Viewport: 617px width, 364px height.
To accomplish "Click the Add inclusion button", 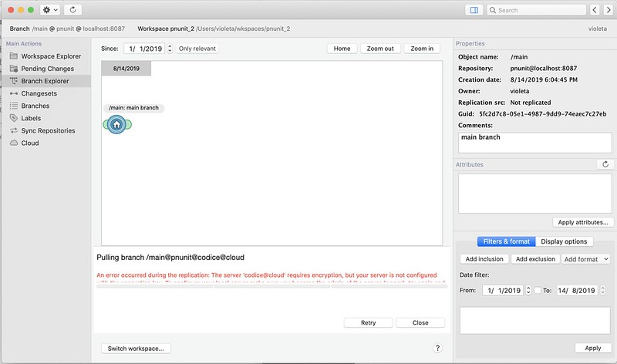I will (484, 259).
